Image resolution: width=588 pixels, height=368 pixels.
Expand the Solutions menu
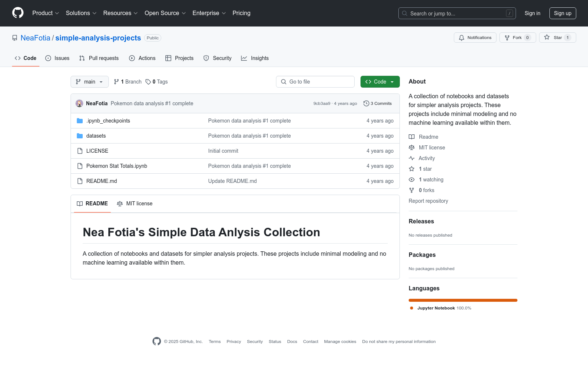(81, 13)
